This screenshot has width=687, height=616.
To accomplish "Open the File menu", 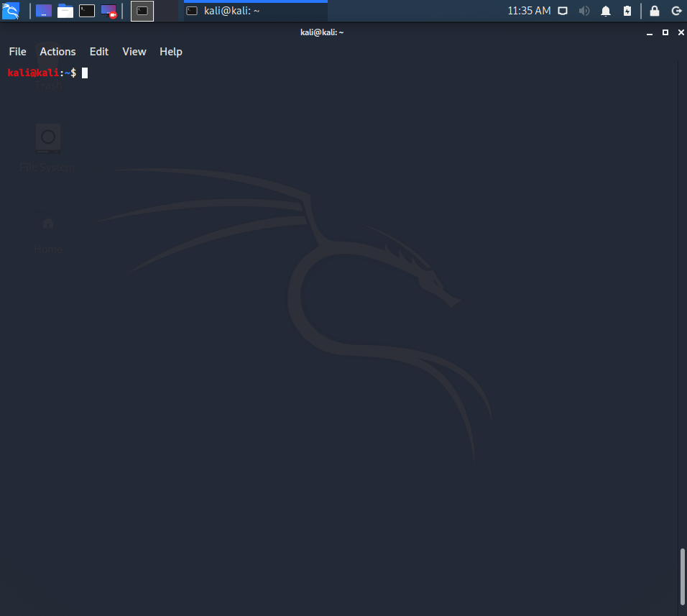I will point(17,52).
